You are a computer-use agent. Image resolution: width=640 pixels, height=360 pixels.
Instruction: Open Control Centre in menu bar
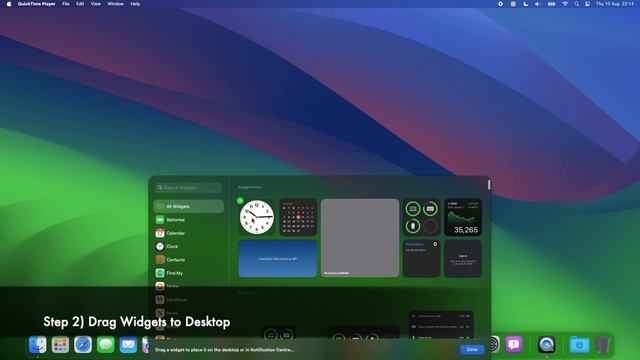click(x=587, y=4)
